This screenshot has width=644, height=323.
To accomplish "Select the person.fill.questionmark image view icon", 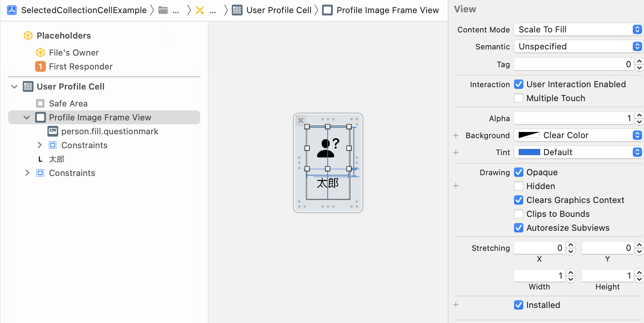I will (53, 131).
